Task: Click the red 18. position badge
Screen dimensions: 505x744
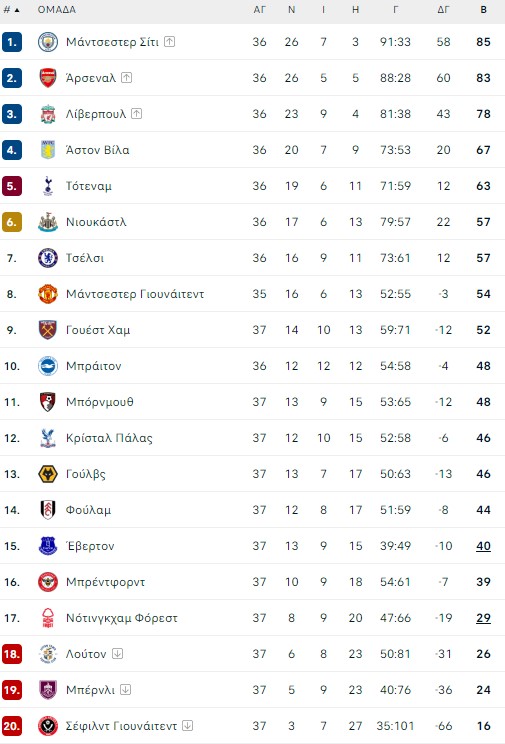Action: pyautogui.click(x=12, y=654)
